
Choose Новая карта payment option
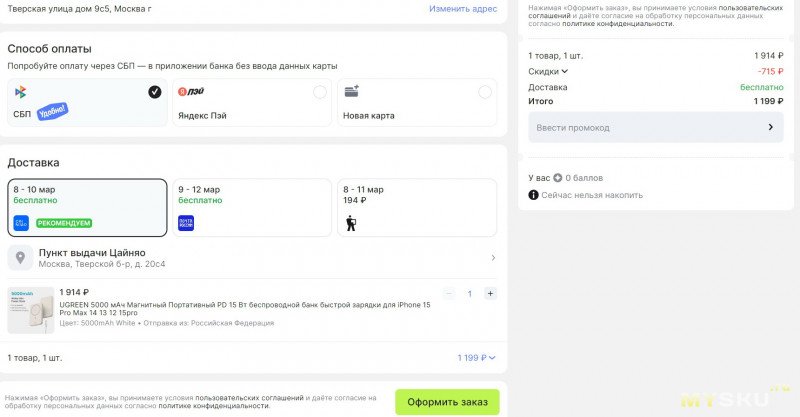point(417,103)
